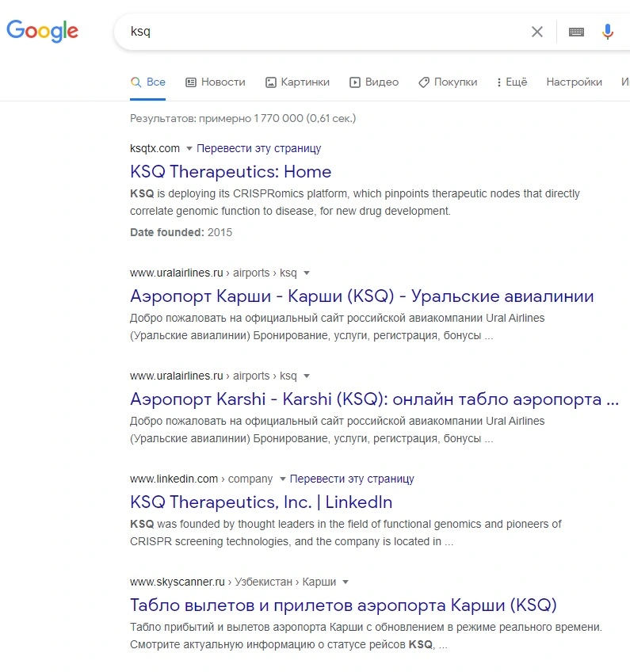Image resolution: width=630 pixels, height=672 pixels.
Task: Open KSQ Therapeutics, Inc. LinkedIn result
Action: point(261,502)
